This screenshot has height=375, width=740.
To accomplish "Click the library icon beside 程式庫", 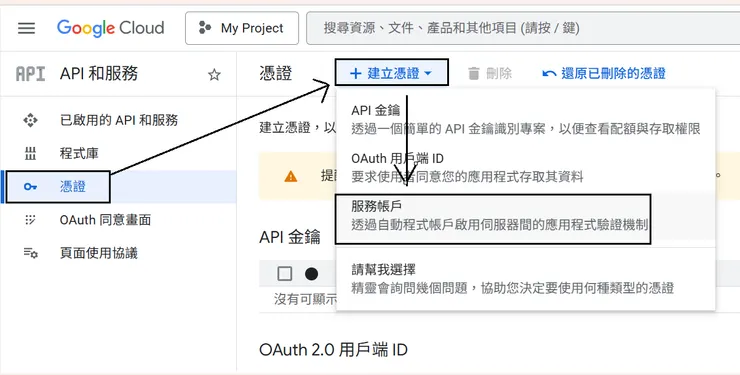I will 30,154.
